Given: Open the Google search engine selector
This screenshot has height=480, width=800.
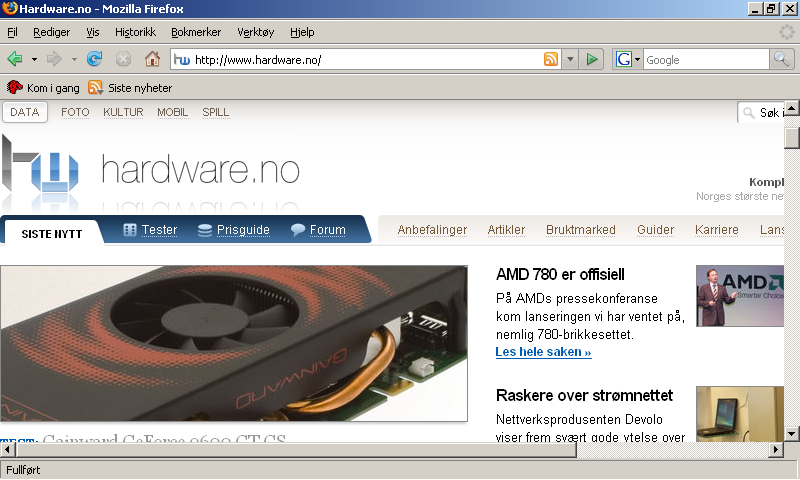Looking at the screenshot, I should pos(628,60).
